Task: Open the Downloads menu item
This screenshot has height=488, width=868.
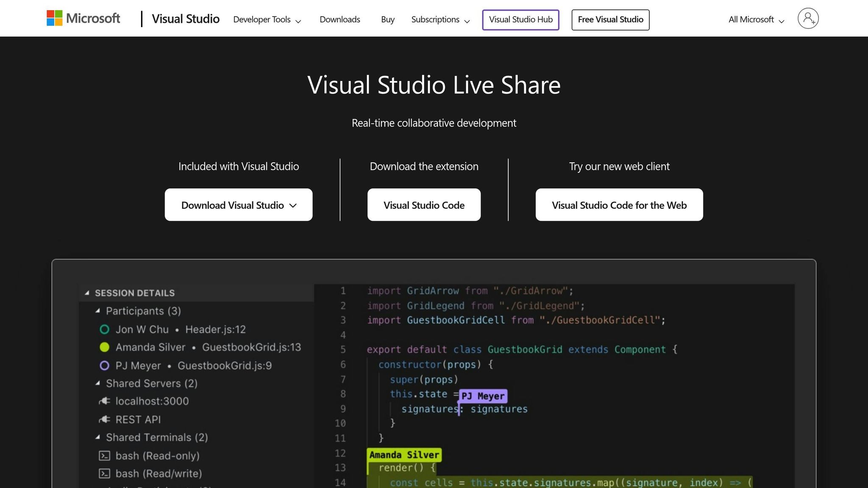Action: [x=340, y=19]
